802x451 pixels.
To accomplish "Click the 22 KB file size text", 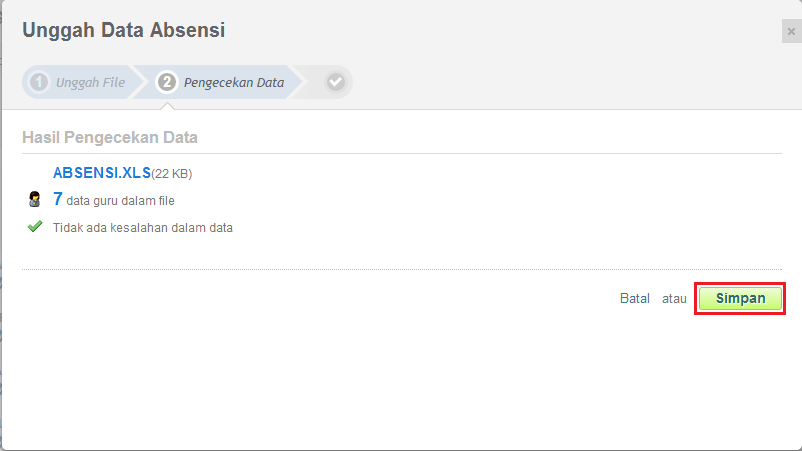I will pos(172,174).
